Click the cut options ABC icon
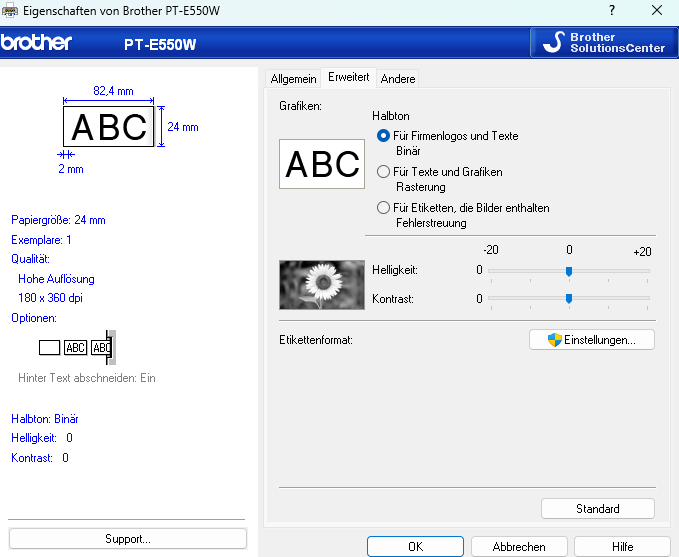The image size is (679, 557). pyautogui.click(x=78, y=347)
